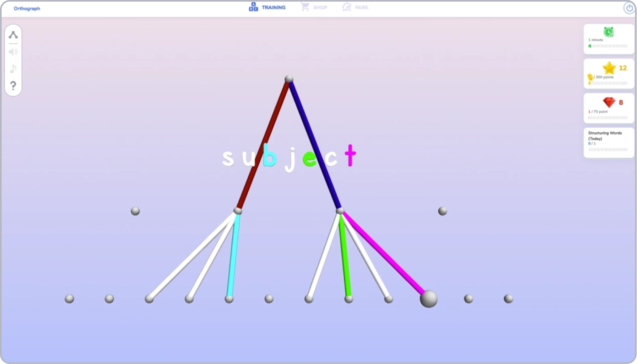Screen dimensions: 637x364
Task: Open help with the question mark icon
Action: (x=13, y=86)
